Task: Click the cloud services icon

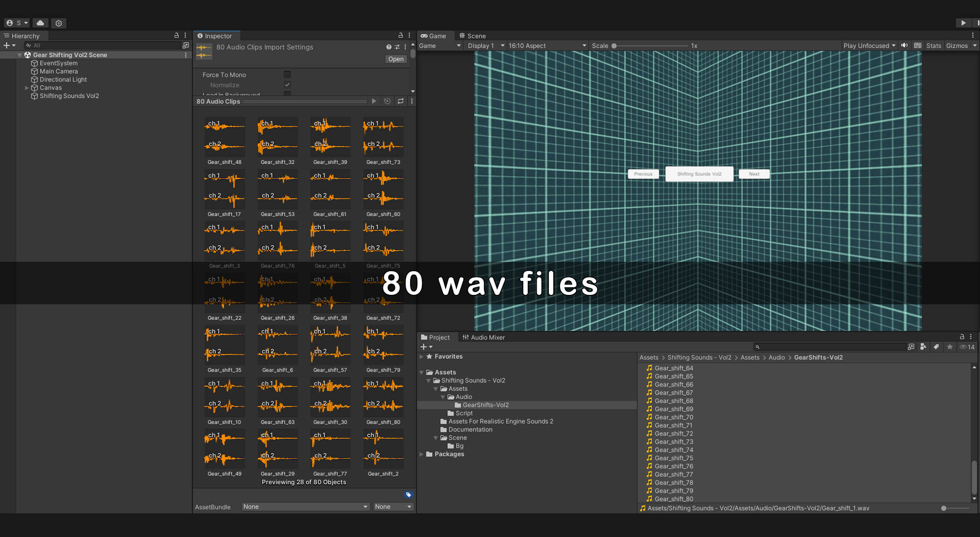Action: pyautogui.click(x=40, y=23)
